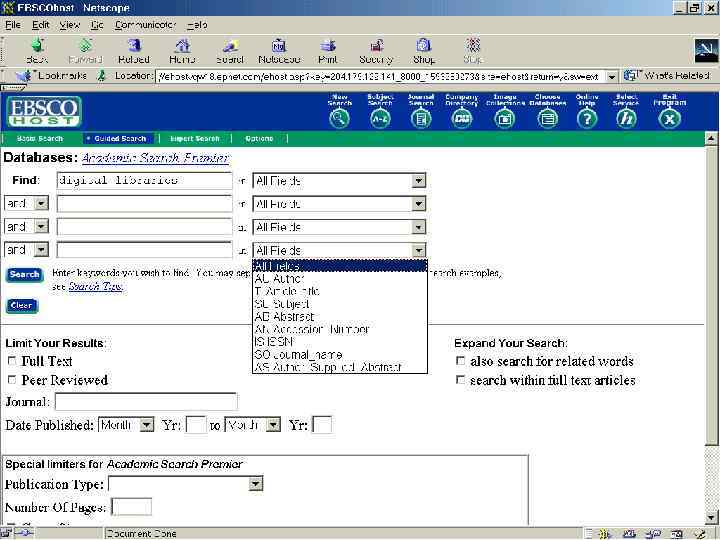This screenshot has height=540, width=720.
Task: Click the EBSCO Host logo
Action: [x=44, y=111]
